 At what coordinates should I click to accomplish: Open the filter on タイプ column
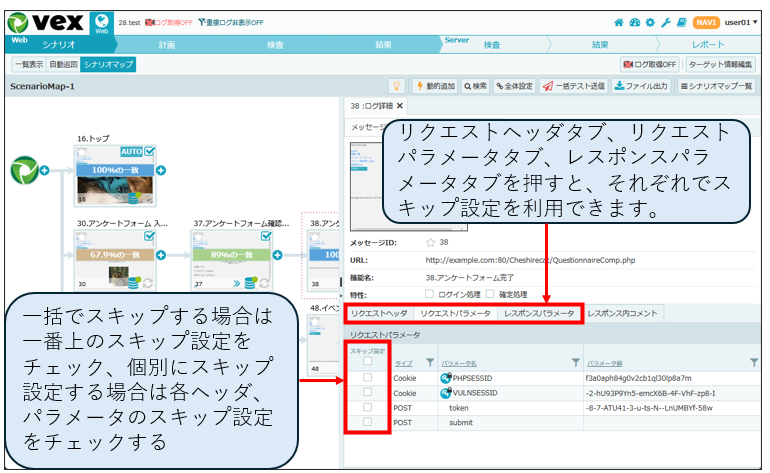click(x=430, y=362)
